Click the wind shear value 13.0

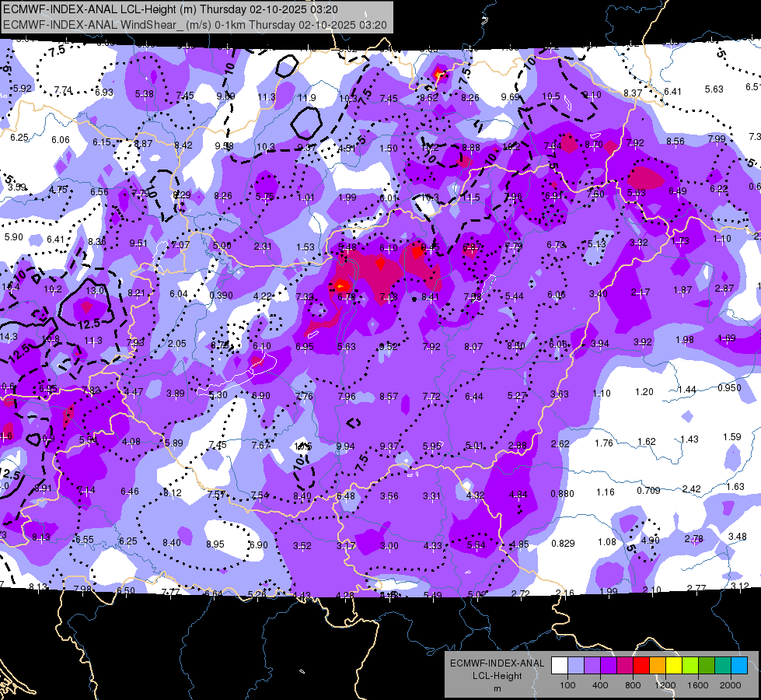(95, 290)
